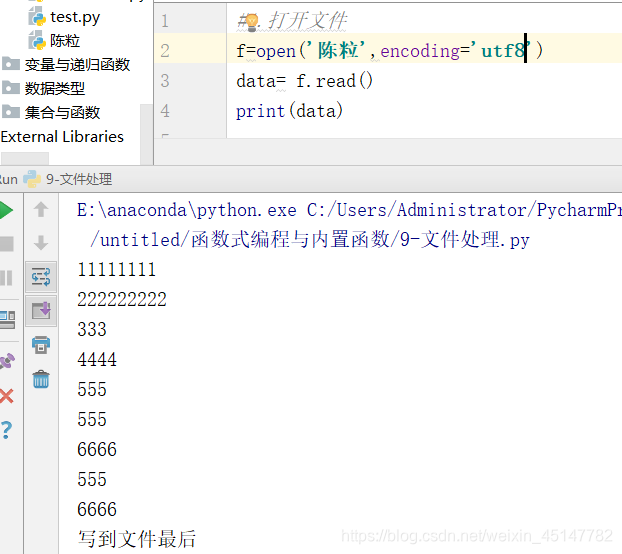The width and height of the screenshot is (622, 554).
Task: Open help with the question mark icon
Action: pos(6,430)
